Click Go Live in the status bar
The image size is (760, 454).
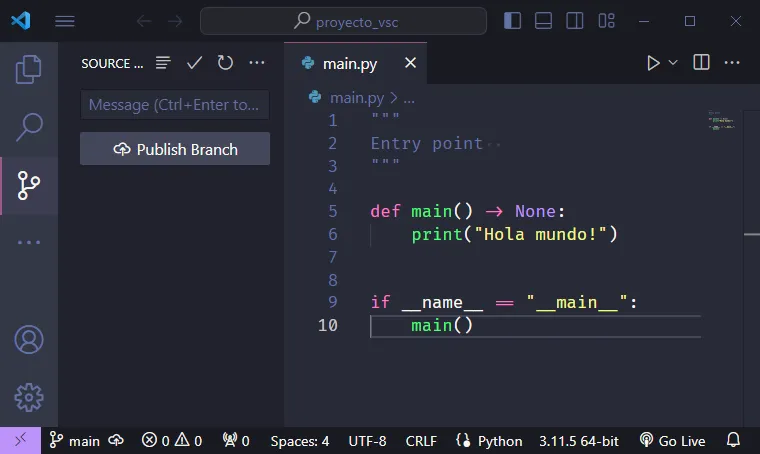673,441
